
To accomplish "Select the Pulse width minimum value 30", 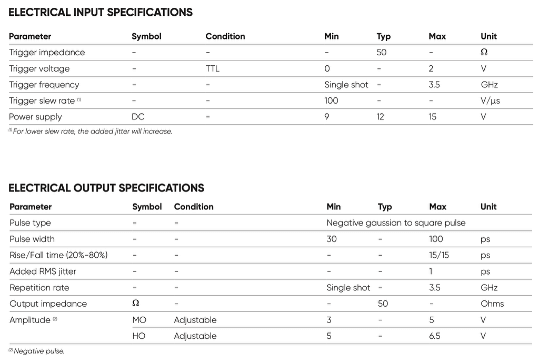I will tap(331, 239).
